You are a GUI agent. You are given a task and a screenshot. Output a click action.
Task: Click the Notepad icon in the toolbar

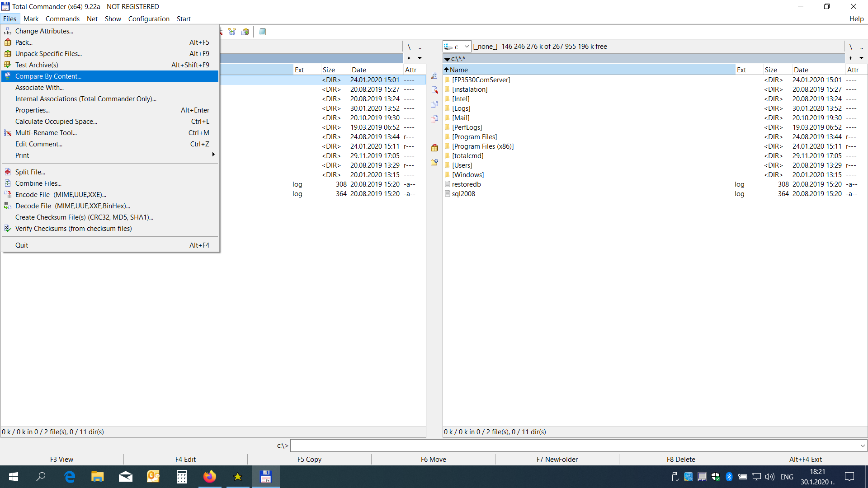point(262,32)
